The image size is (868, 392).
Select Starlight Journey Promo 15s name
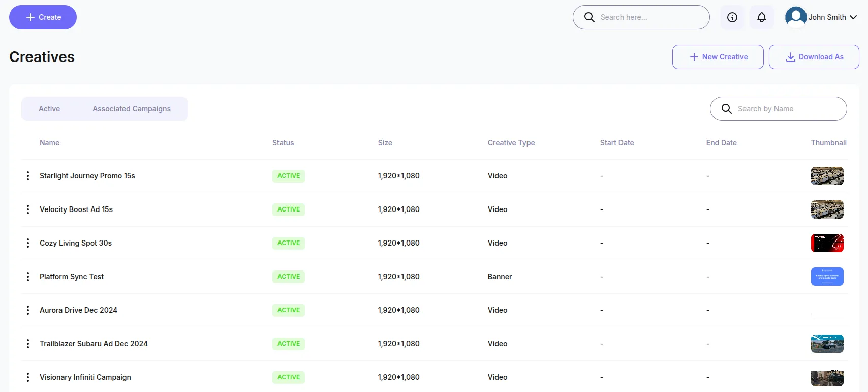[x=87, y=176]
